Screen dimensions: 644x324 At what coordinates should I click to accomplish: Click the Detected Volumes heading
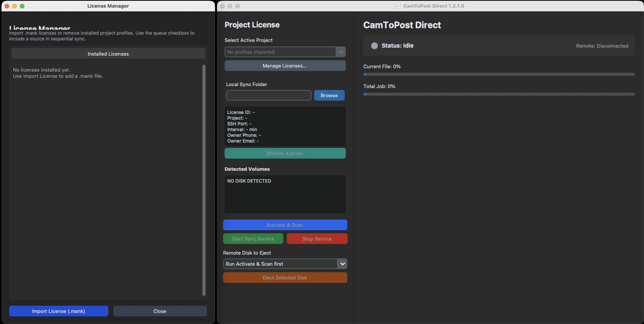[x=247, y=169]
